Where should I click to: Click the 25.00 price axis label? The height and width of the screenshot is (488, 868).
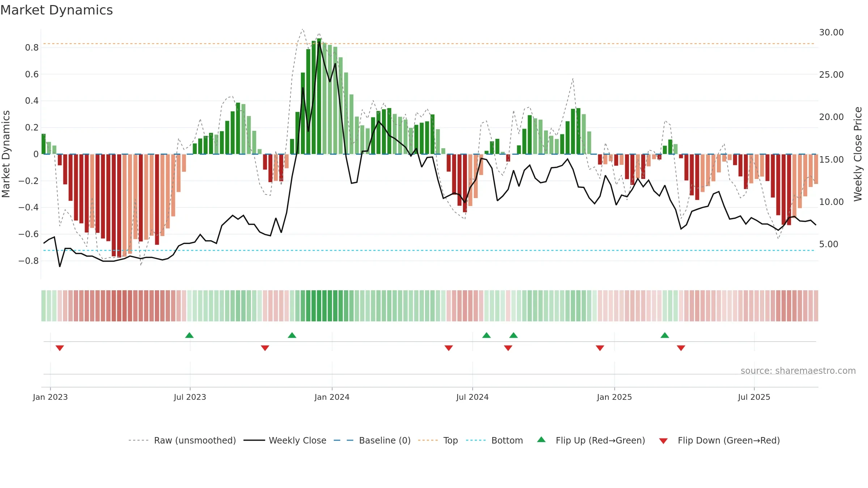[831, 75]
